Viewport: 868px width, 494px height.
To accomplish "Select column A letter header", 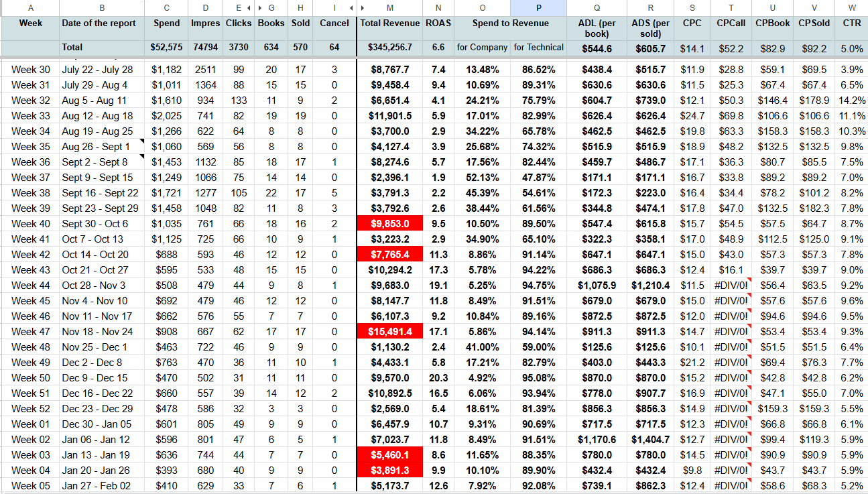I will coord(30,8).
